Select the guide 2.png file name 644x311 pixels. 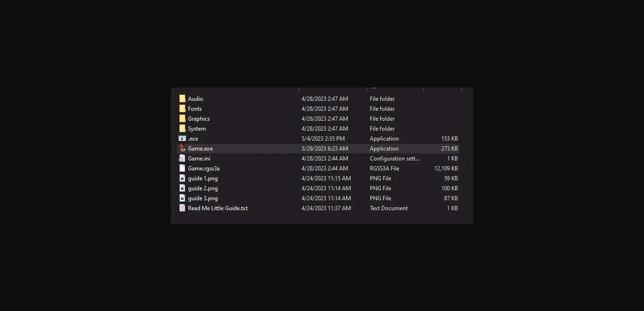203,188
